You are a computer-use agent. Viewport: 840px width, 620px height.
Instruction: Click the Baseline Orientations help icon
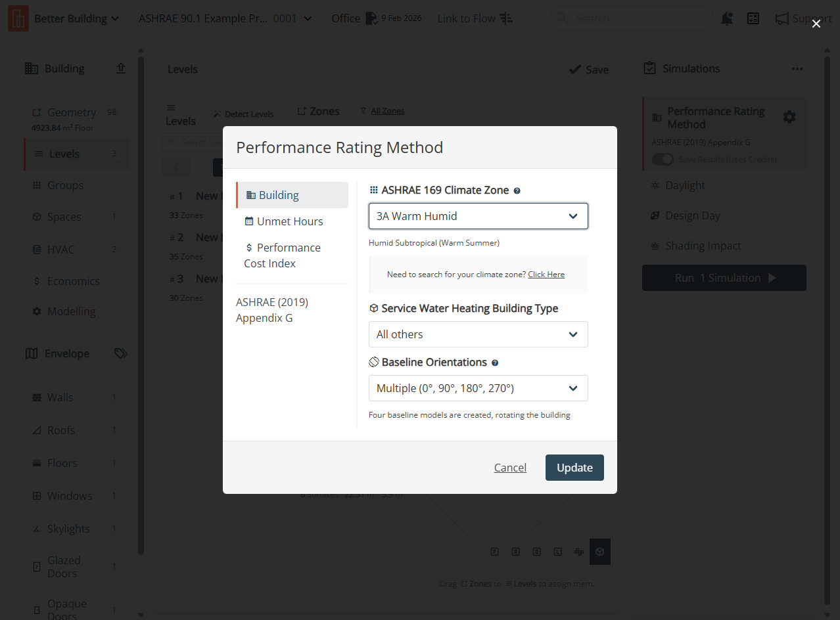[495, 363]
